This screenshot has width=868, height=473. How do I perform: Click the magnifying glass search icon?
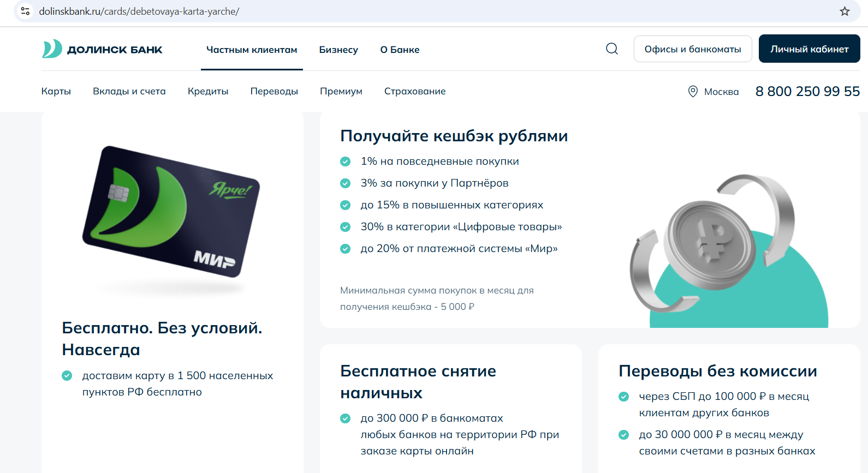pyautogui.click(x=612, y=49)
